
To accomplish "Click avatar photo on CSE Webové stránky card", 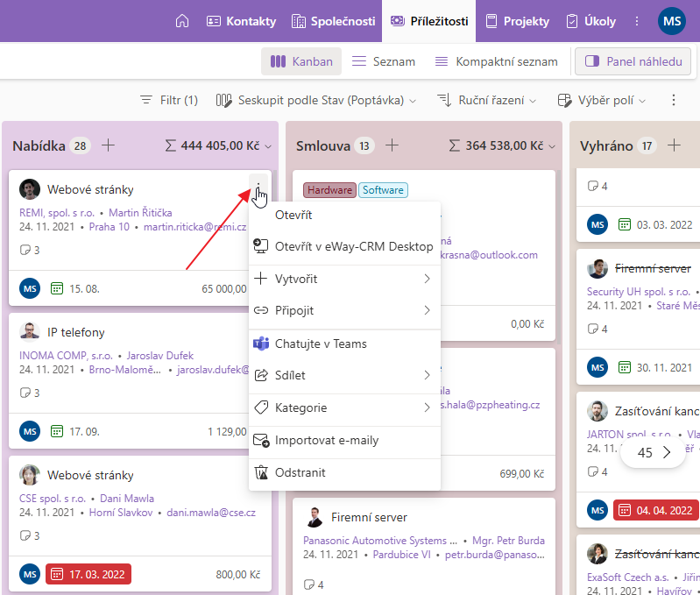I will (30, 474).
